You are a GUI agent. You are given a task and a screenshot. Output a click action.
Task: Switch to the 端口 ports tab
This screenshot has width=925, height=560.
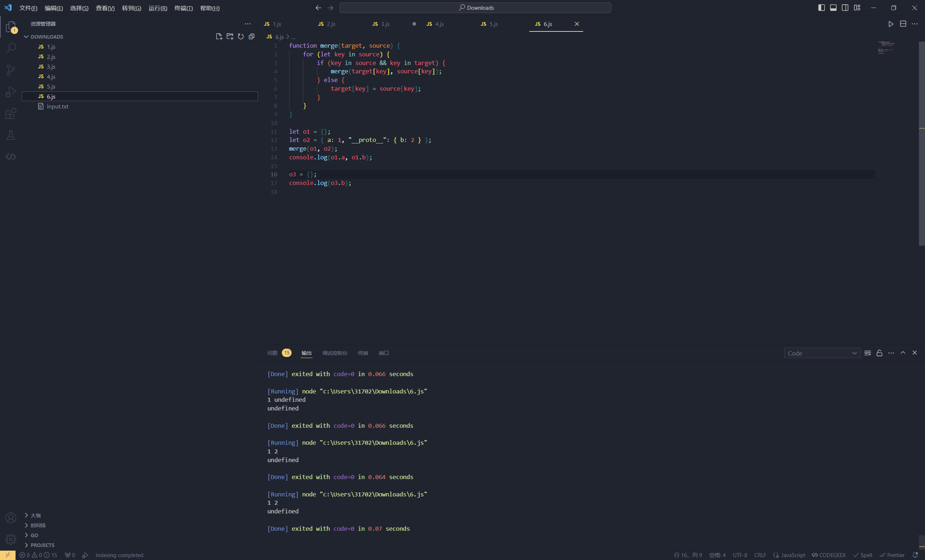[x=384, y=353]
